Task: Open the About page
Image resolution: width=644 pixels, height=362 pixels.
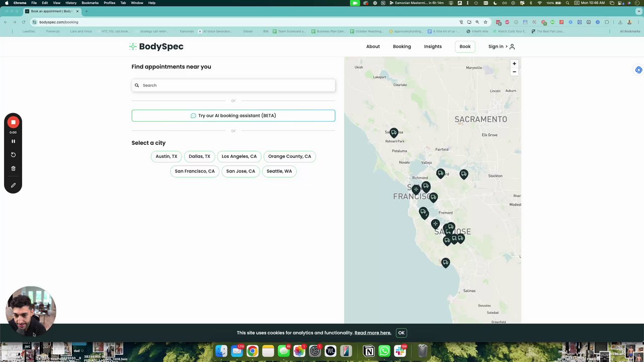Action: (373, 47)
